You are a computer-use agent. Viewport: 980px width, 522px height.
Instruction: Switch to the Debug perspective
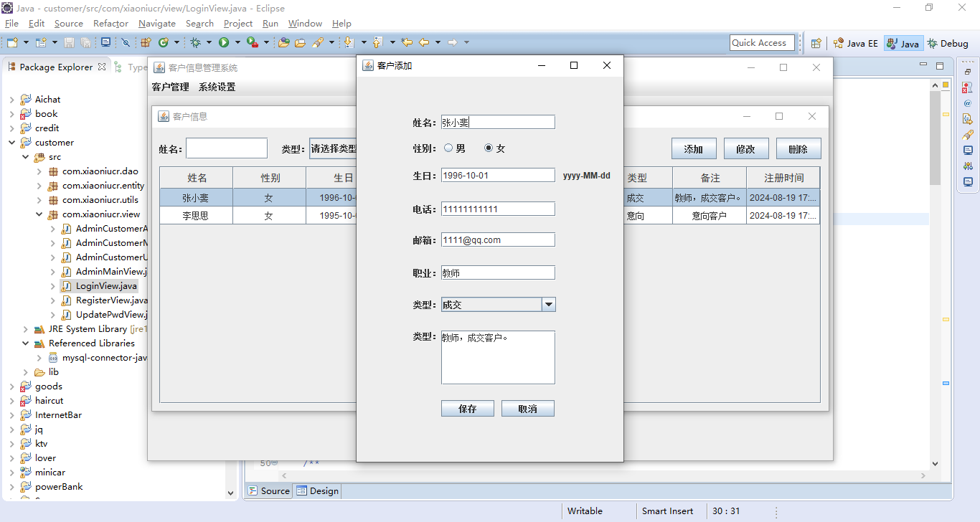pyautogui.click(x=948, y=43)
